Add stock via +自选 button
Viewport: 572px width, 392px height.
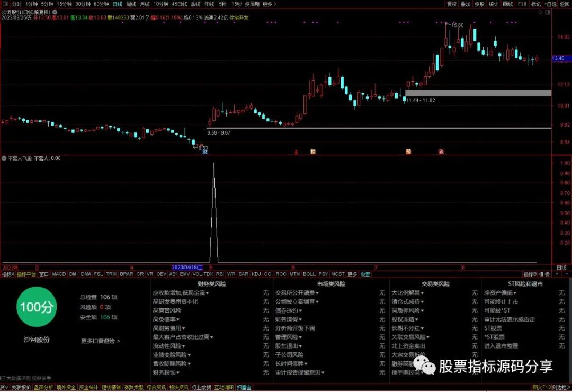(550, 4)
